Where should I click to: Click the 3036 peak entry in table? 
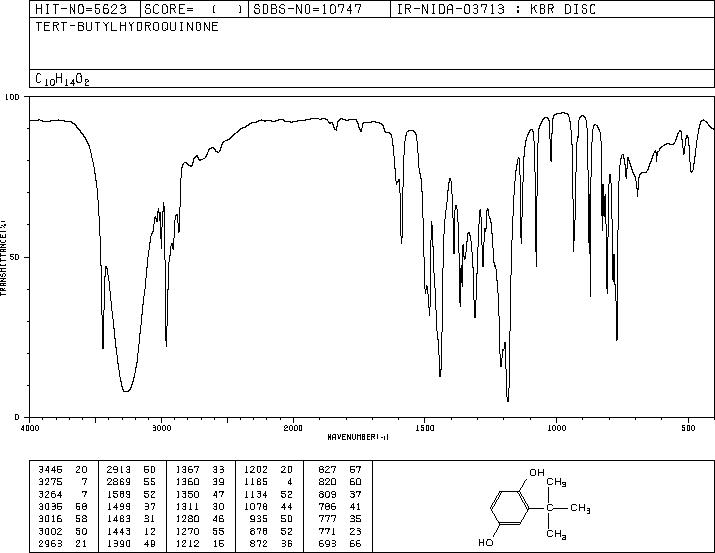coord(62,506)
